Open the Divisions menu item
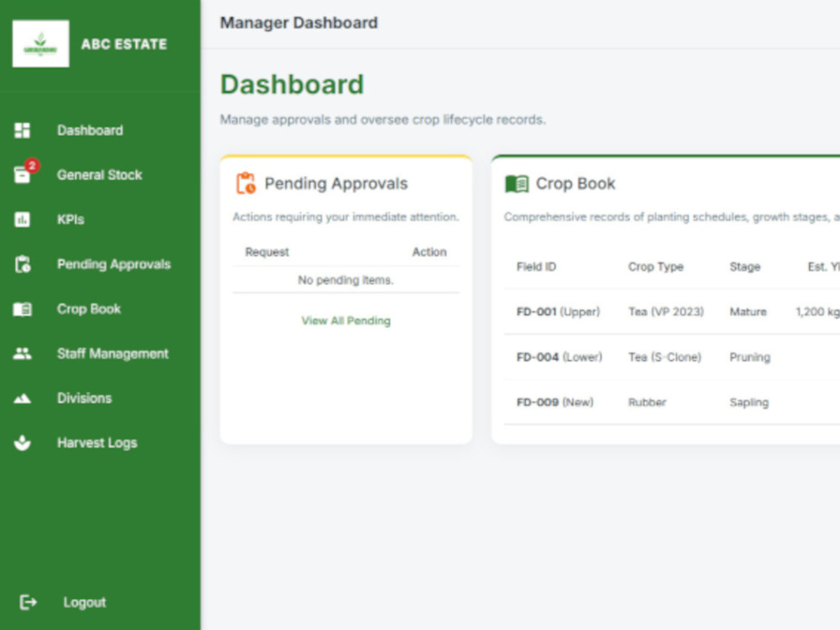The width and height of the screenshot is (840, 630). pyautogui.click(x=85, y=398)
